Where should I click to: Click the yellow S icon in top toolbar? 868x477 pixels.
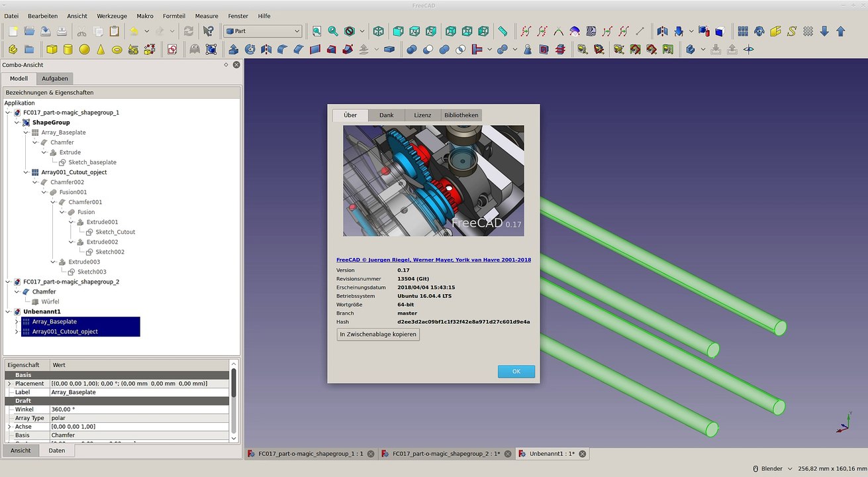(x=792, y=31)
